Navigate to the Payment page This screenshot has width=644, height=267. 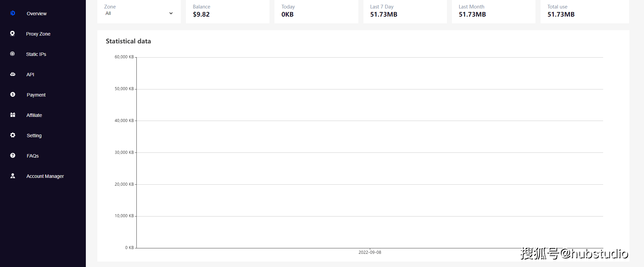36,95
